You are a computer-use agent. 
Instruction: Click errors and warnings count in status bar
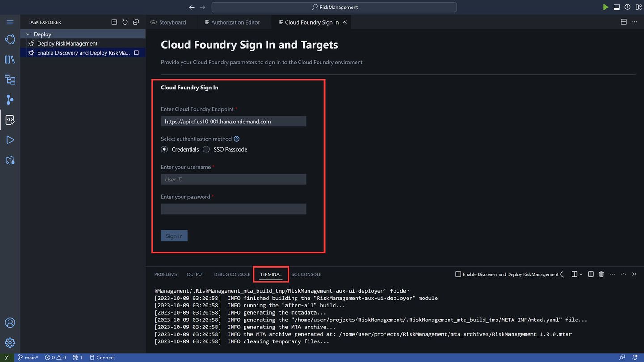(x=55, y=358)
